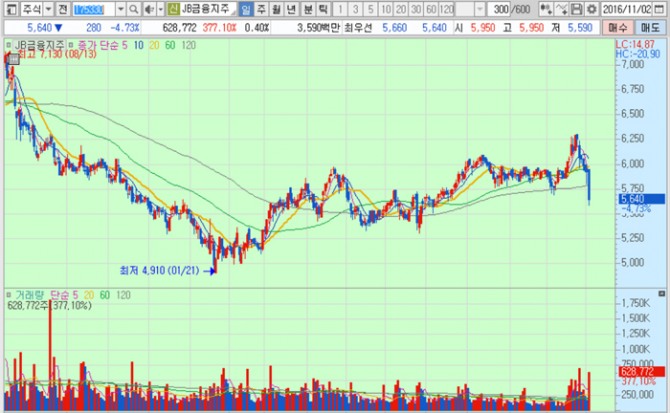Click the 628,772 volume value in quote bar

pos(179,28)
